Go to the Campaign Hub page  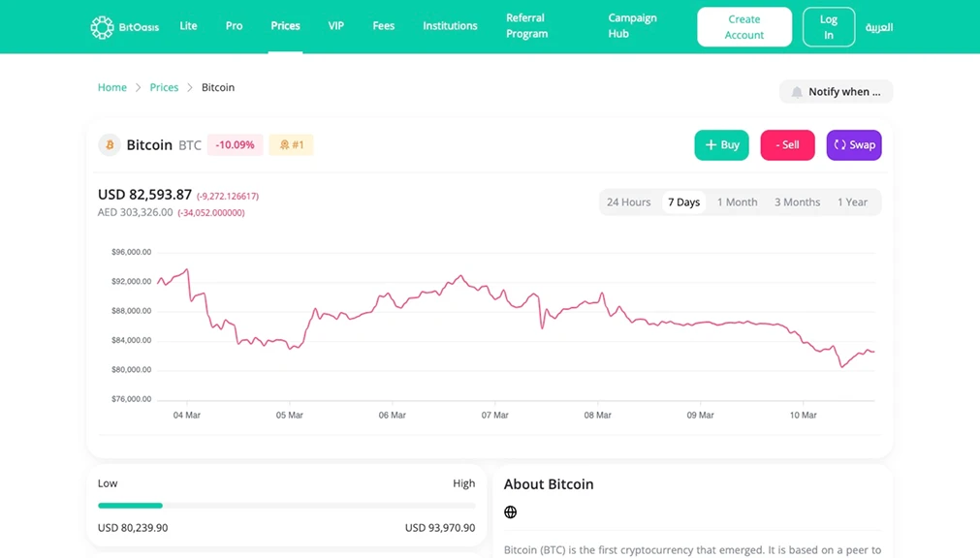pyautogui.click(x=632, y=26)
